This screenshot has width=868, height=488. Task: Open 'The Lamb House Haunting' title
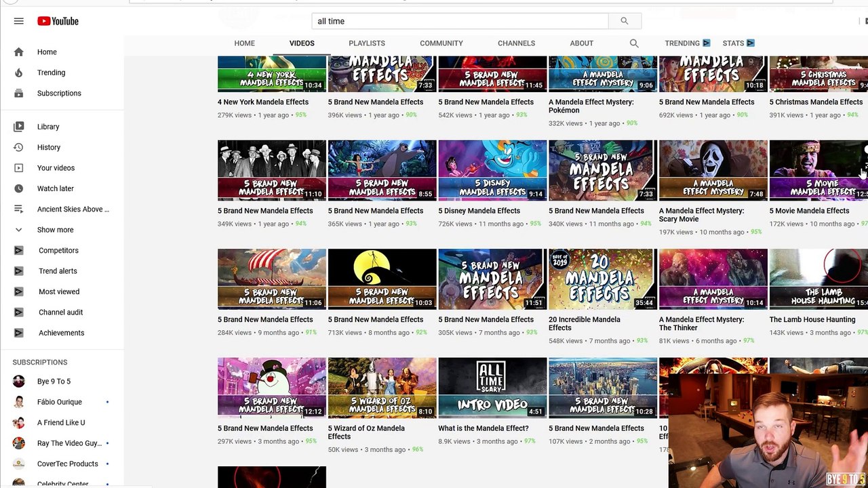(x=812, y=319)
